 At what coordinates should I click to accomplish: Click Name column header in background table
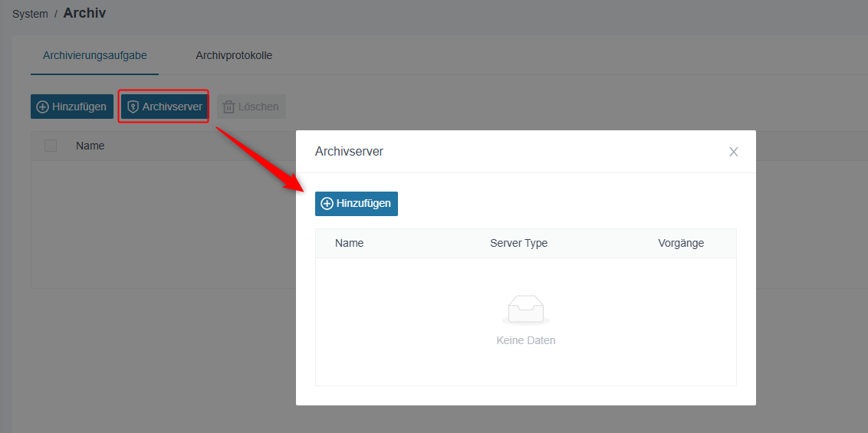(90, 146)
